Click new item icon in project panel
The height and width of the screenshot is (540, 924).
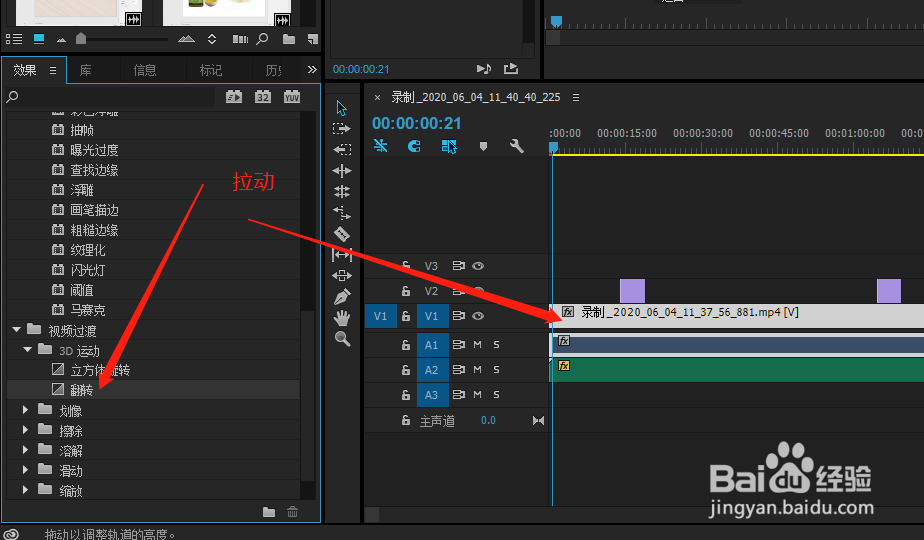point(313,39)
